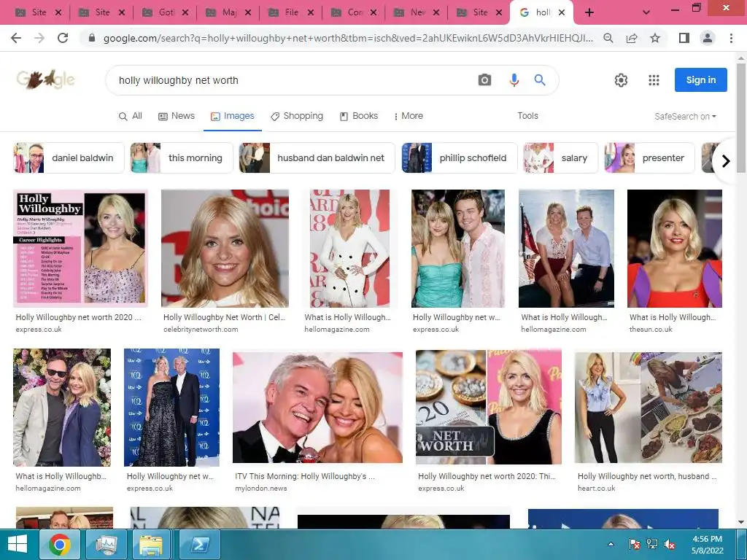
Task: Bookmark this page with star icon
Action: click(x=655, y=38)
